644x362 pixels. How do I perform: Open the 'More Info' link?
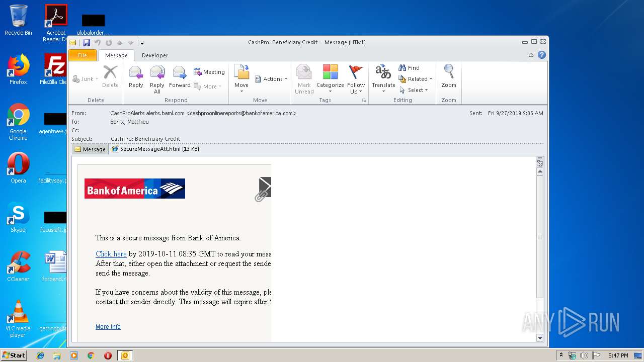point(108,327)
